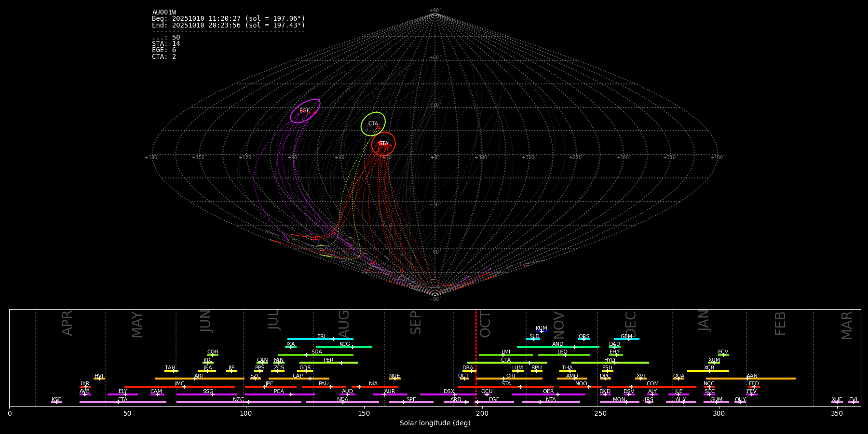Click the peak cross on LYR bar
The height and width of the screenshot is (434, 868).
(86, 387)
